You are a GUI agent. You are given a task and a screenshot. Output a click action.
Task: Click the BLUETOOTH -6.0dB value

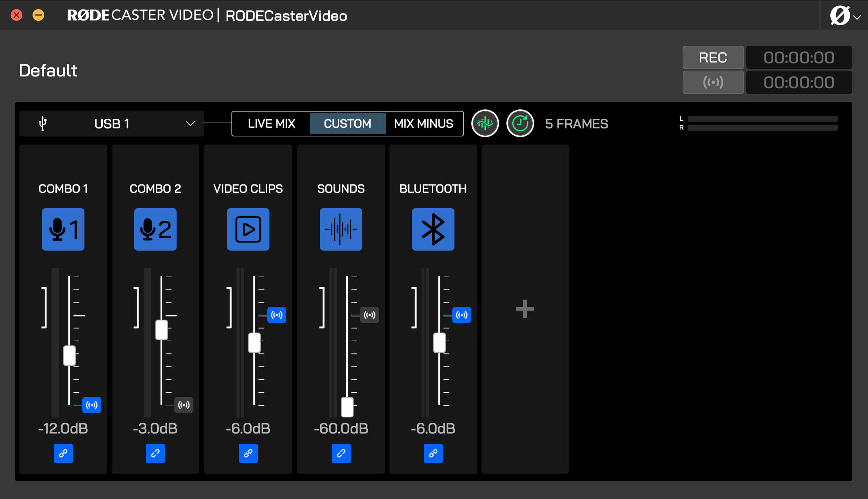tap(433, 428)
